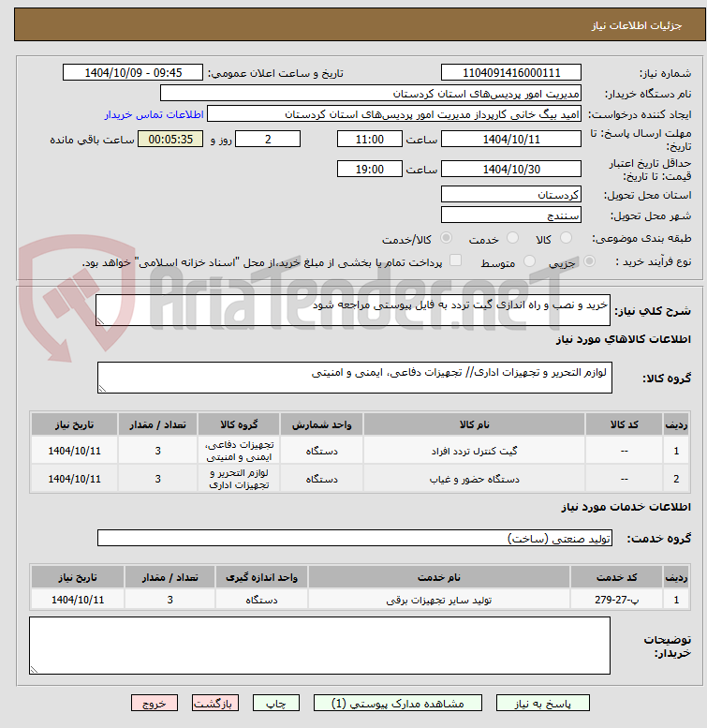The height and width of the screenshot is (728, 707).
Task: Click the نام دستگاه خریدار field
Action: 370,94
